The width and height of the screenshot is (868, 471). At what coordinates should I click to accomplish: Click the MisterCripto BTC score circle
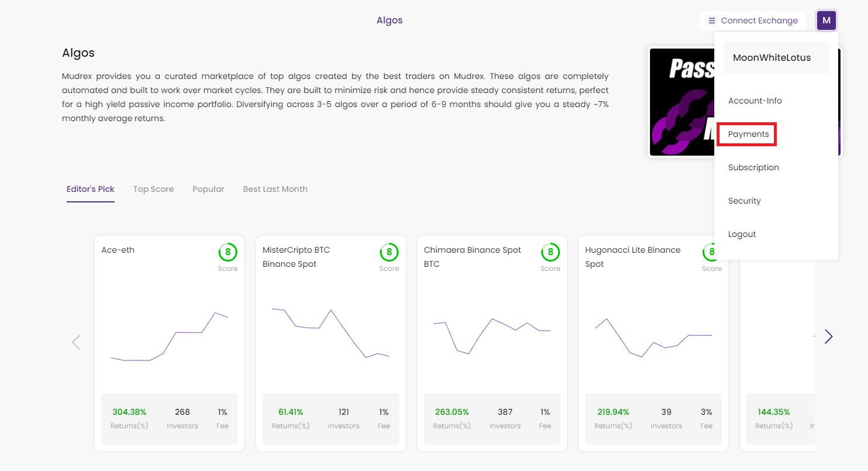[389, 253]
